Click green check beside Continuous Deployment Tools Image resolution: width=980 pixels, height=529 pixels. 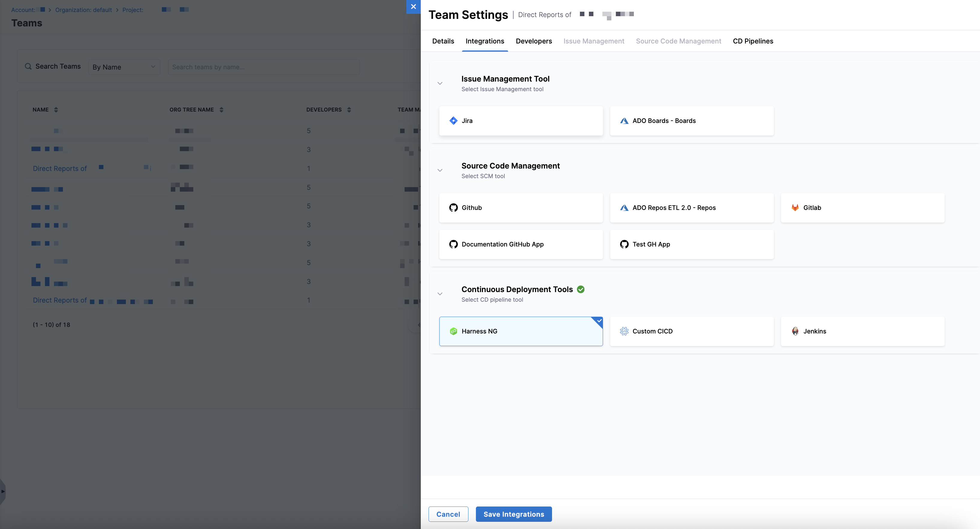tap(581, 289)
